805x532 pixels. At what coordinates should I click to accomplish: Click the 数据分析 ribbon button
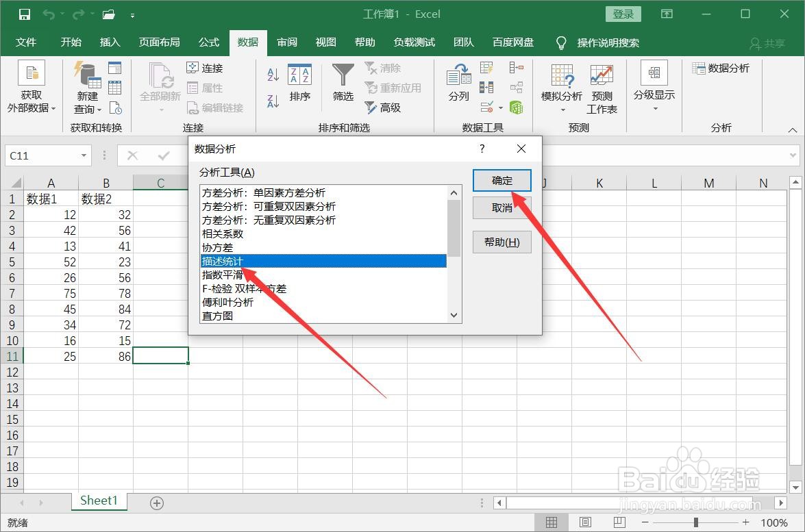[721, 68]
